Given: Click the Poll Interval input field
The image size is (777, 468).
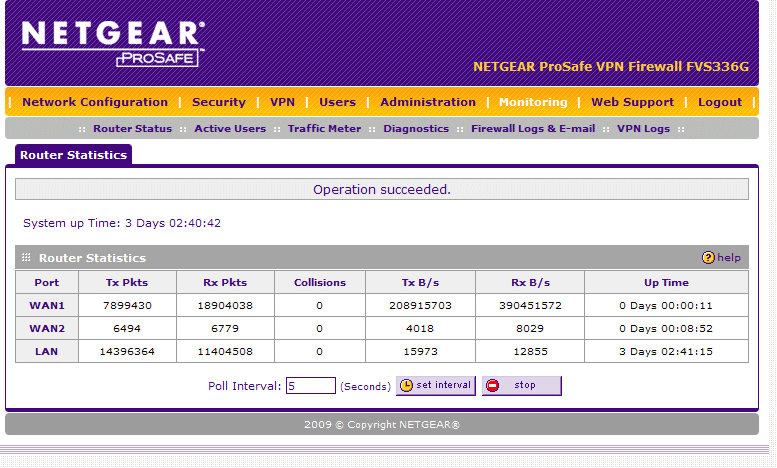Looking at the screenshot, I should pos(311,386).
